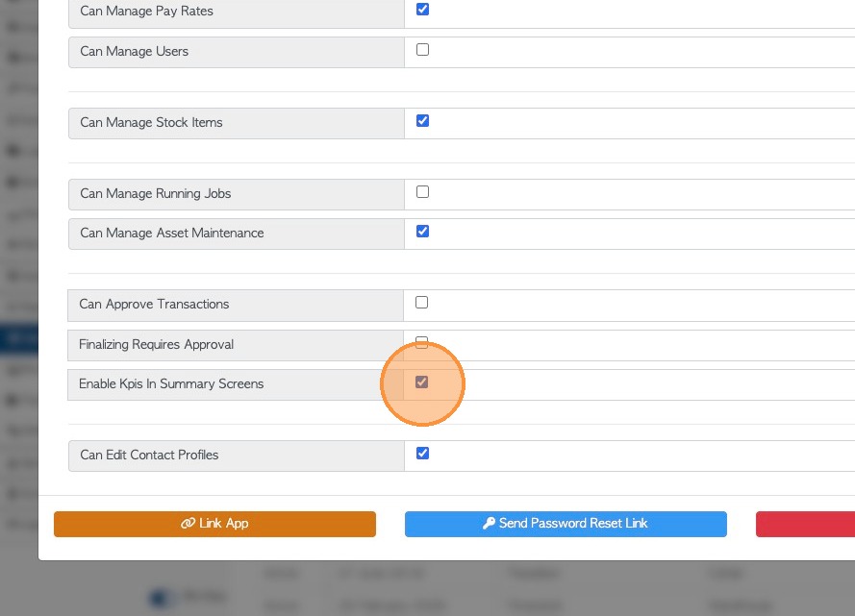The width and height of the screenshot is (855, 616).
Task: Check the Can Approve Transactions checkbox
Action: pyautogui.click(x=421, y=303)
